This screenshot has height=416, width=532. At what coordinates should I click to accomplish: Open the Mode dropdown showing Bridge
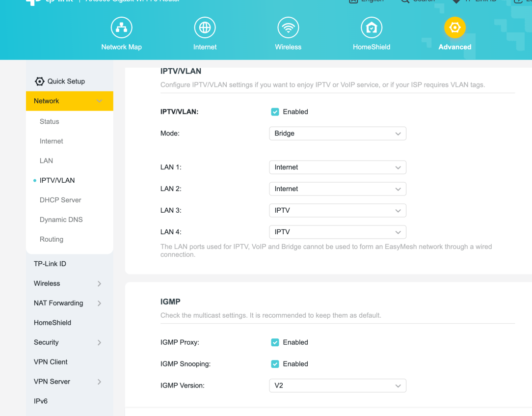pos(338,134)
